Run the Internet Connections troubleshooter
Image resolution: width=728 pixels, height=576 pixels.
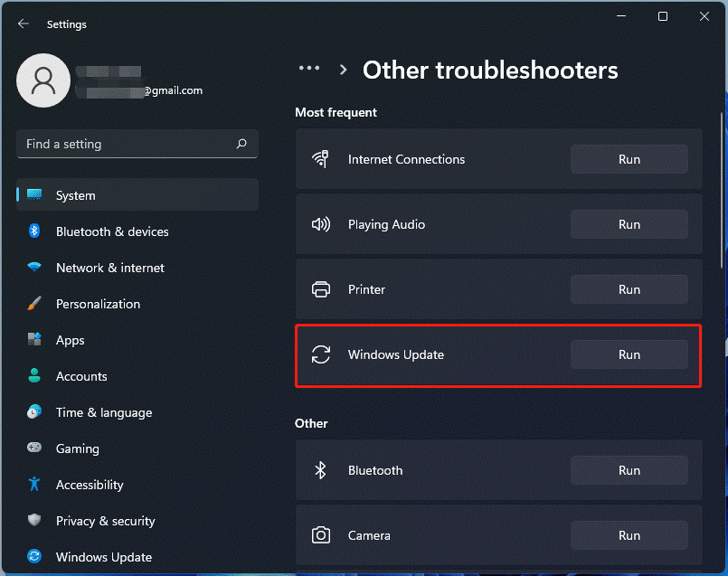point(629,158)
